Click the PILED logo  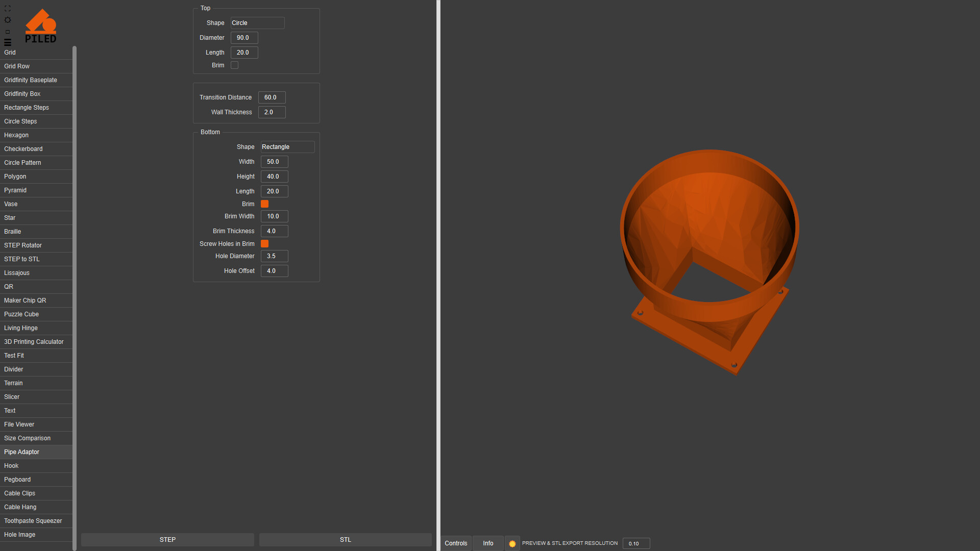(x=41, y=26)
